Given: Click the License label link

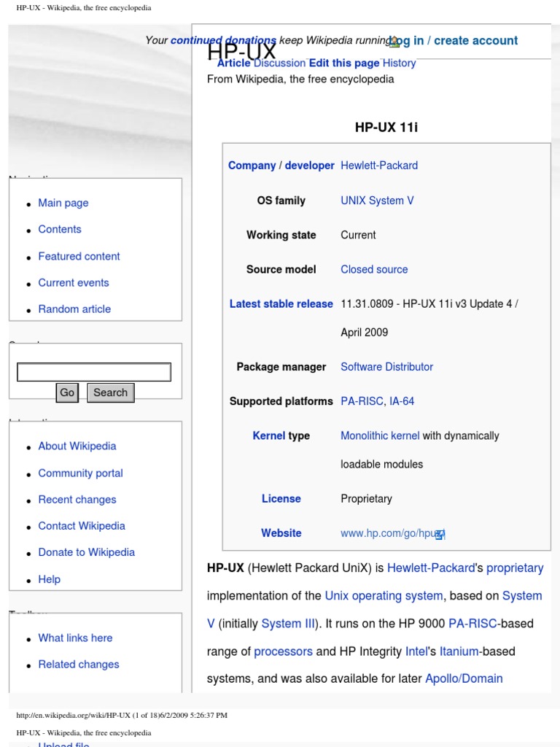Looking at the screenshot, I should coord(281,499).
